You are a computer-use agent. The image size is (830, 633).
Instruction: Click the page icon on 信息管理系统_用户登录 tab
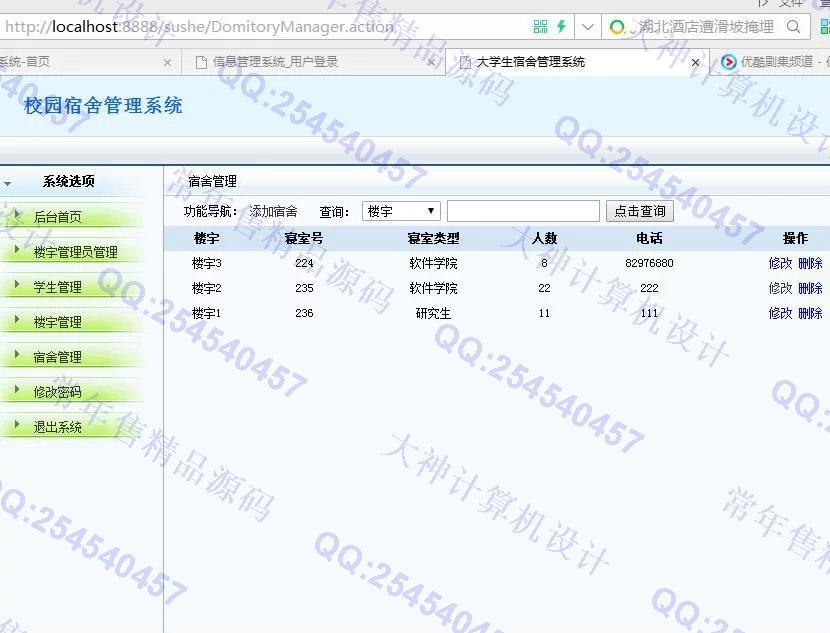point(201,62)
